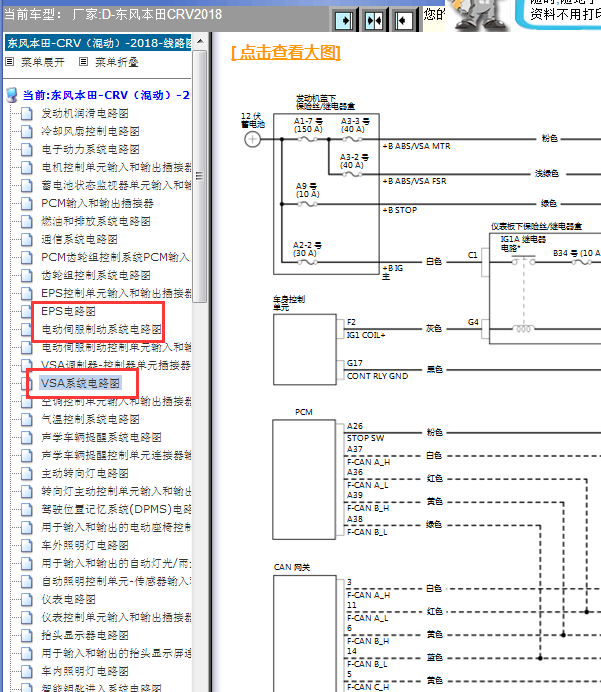The width and height of the screenshot is (601, 692).
Task: Click the A1-7 号 (150 A) fuse label
Action: [x=308, y=125]
